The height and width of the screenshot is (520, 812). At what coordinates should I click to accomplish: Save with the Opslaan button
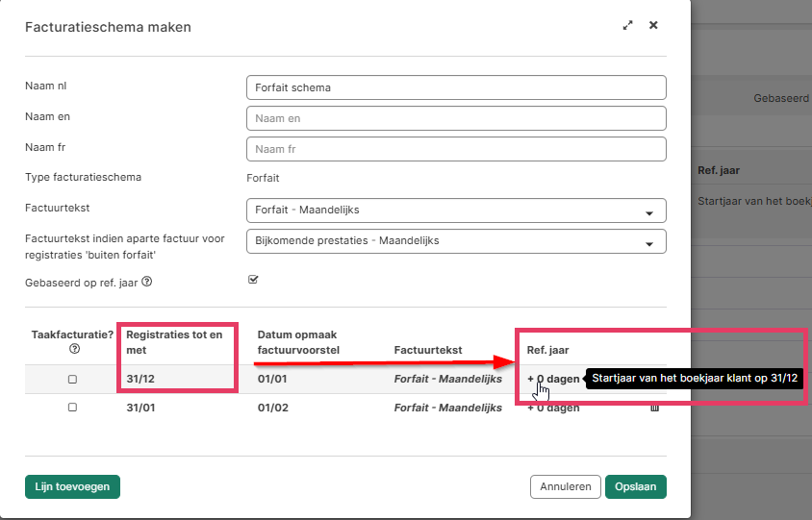coord(635,487)
